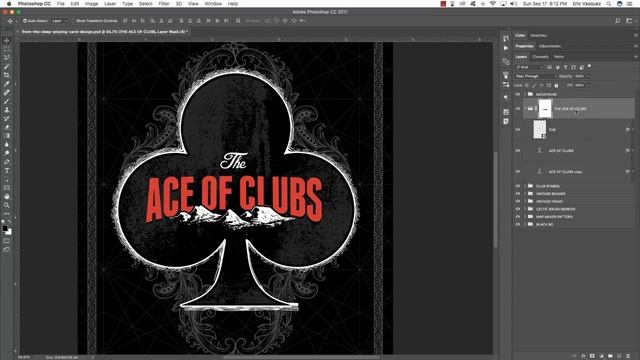
Task: Select the Blur tool
Action: pyautogui.click(x=7, y=144)
